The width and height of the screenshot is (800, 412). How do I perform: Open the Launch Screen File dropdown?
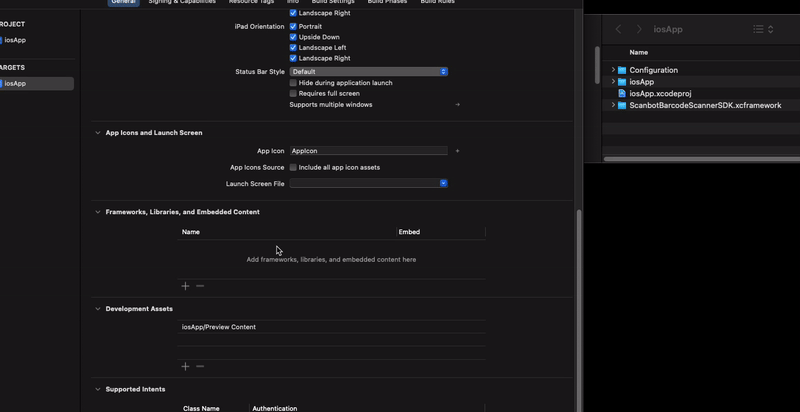pos(368,184)
